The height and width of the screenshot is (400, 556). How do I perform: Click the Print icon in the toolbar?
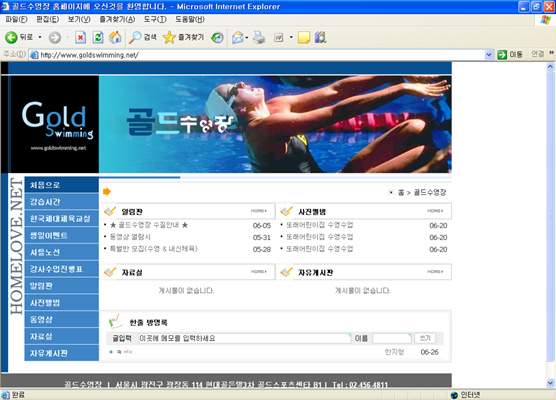click(259, 37)
